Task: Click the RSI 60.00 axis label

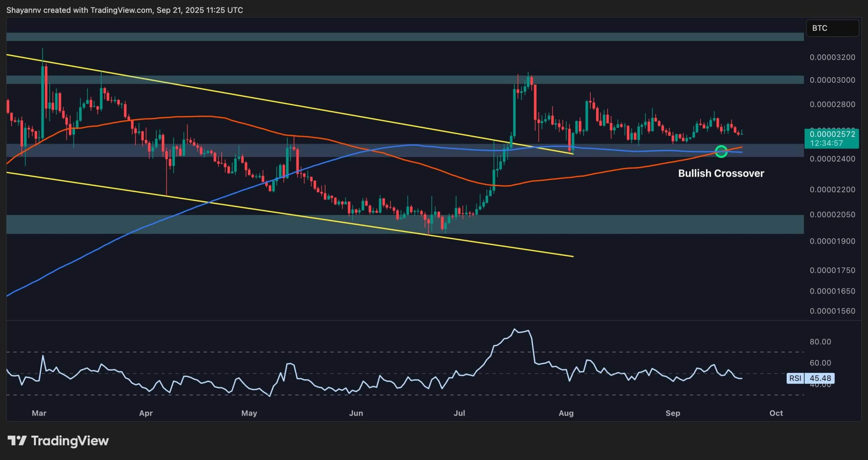Action: 820,363
